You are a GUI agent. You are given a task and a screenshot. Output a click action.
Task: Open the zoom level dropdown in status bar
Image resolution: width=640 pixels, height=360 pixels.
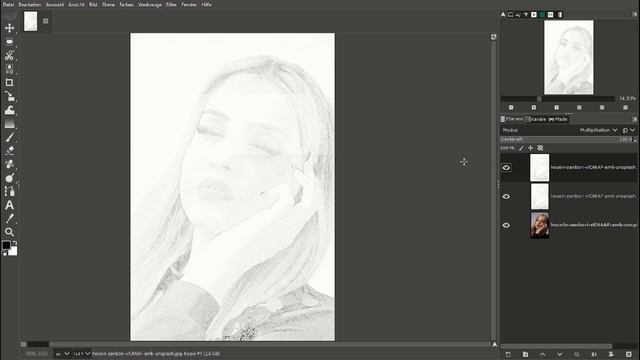[82, 354]
